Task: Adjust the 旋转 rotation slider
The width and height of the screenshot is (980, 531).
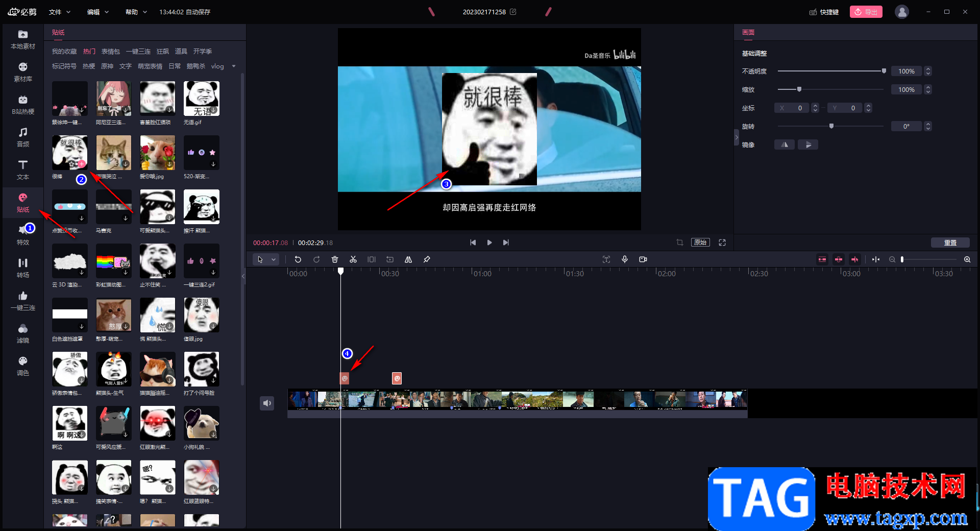Action: click(831, 126)
